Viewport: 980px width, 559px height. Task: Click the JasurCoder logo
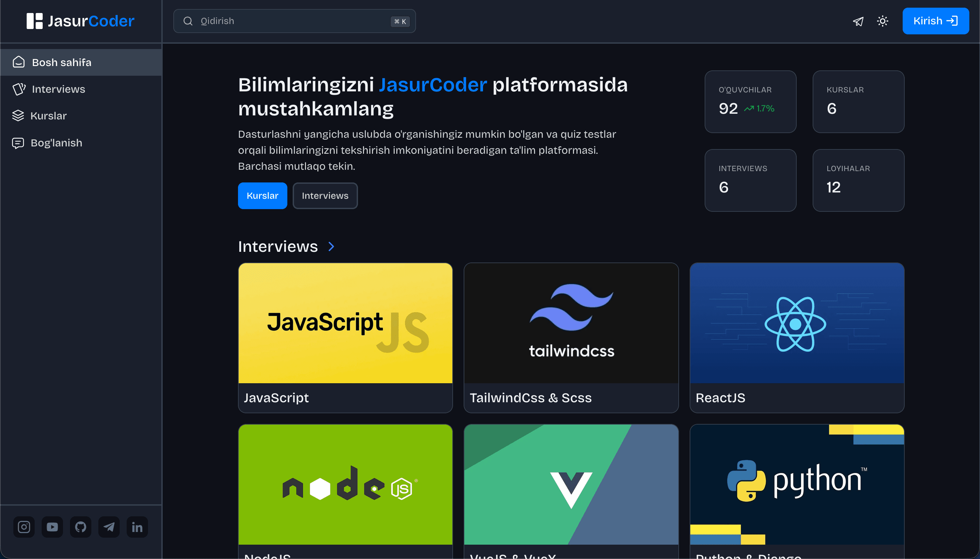coord(80,21)
